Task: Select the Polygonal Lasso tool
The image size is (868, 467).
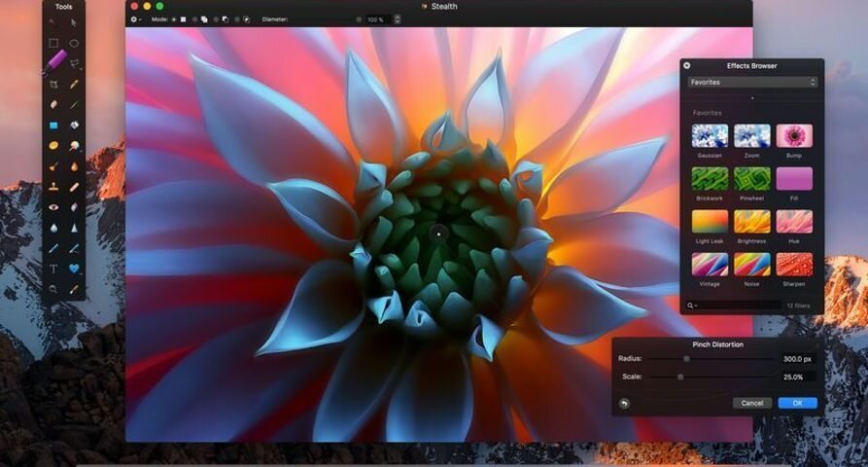Action: point(74,63)
